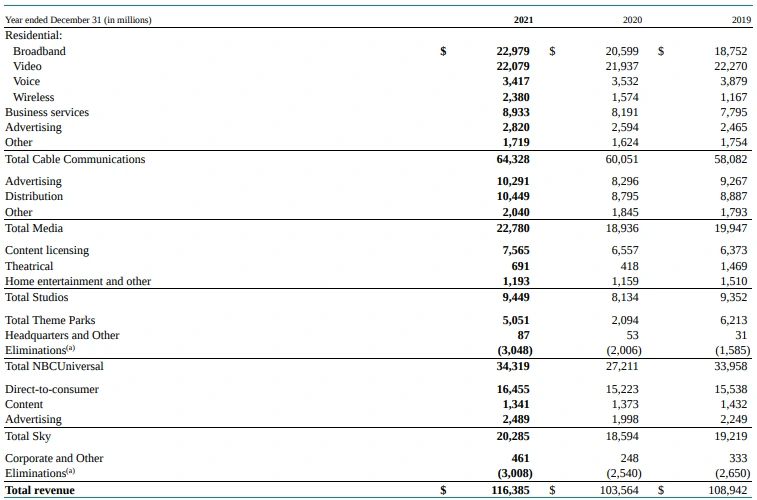Click the Business services row label

[47, 112]
